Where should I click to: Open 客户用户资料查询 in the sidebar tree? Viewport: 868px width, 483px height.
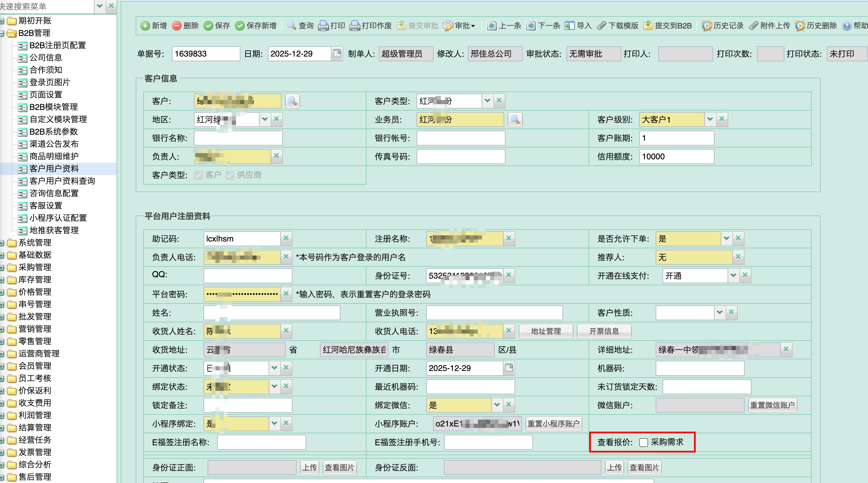pyautogui.click(x=62, y=181)
